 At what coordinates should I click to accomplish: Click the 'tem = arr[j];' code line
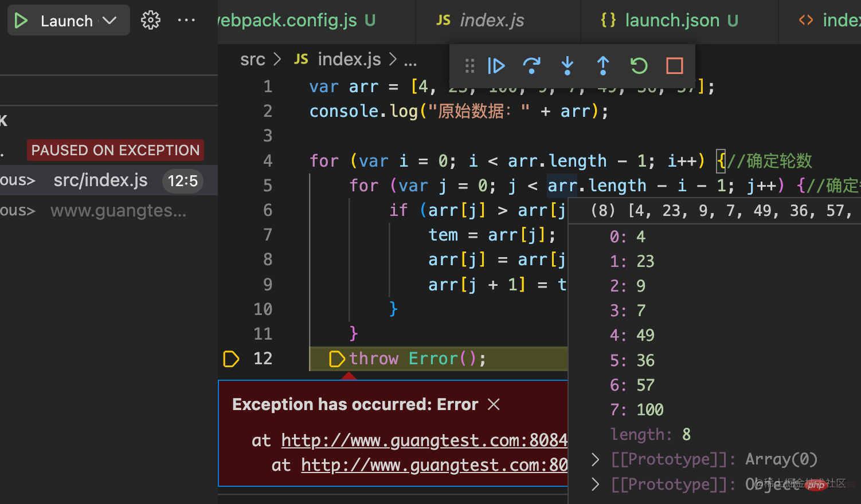click(x=492, y=235)
